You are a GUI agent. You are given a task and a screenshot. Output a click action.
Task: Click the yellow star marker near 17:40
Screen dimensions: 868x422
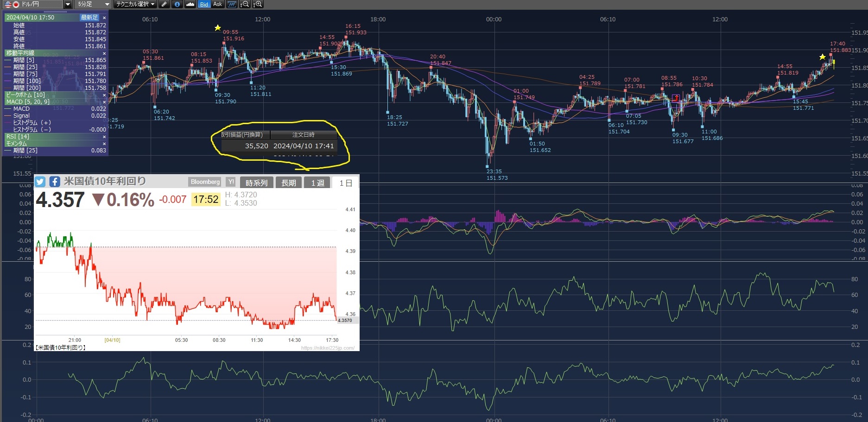822,57
